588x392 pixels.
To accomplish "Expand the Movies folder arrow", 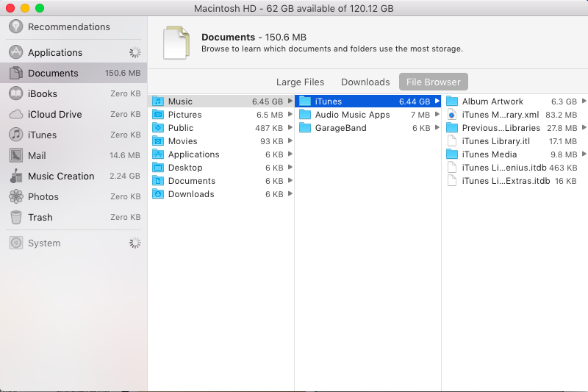I will tap(290, 140).
